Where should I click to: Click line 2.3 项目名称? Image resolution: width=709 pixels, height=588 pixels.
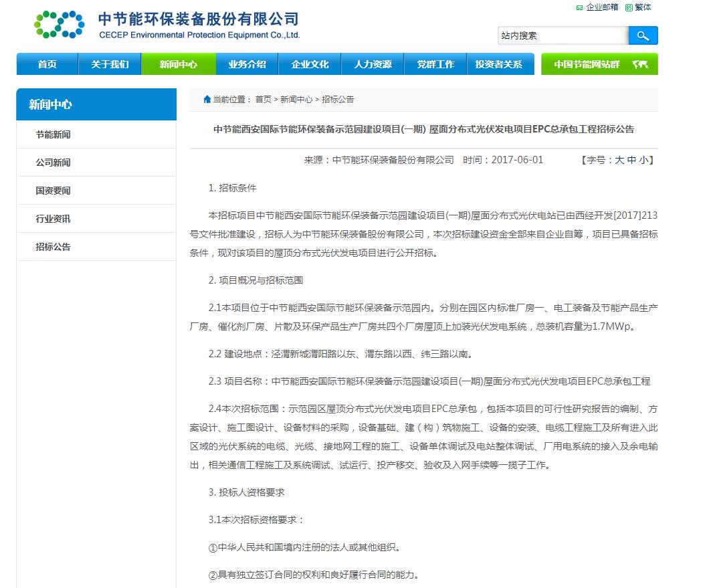[429, 381]
